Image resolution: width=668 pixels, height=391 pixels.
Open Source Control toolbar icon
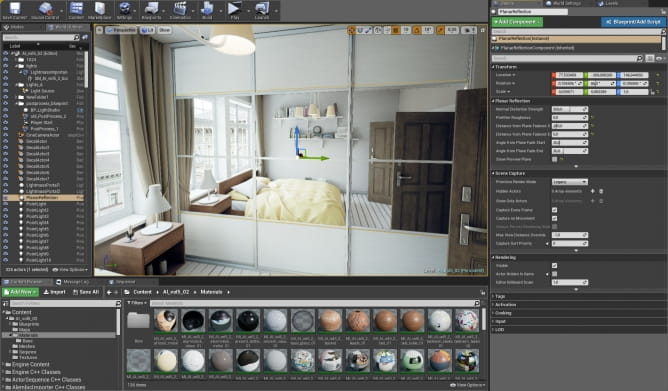tap(45, 9)
